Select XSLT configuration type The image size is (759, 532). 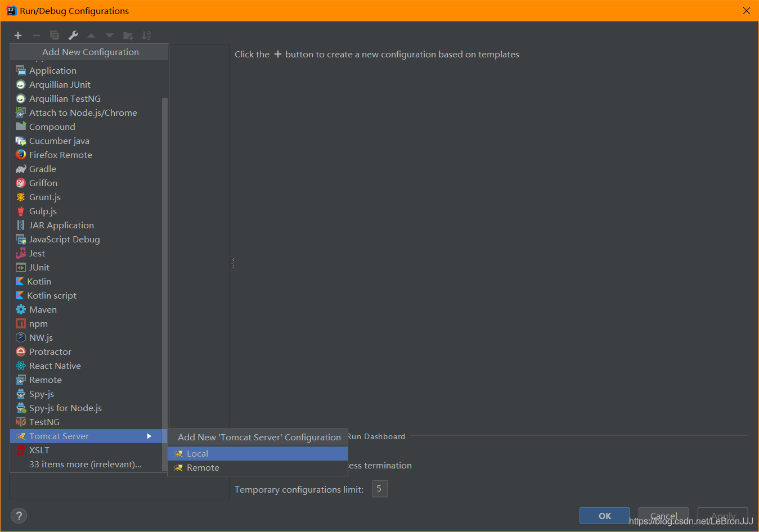89,450
